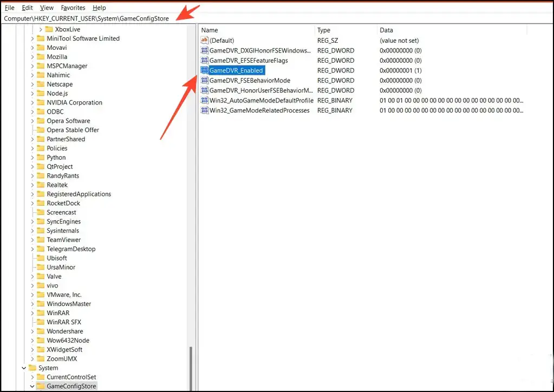The width and height of the screenshot is (554, 392).
Task: Expand the SyncEngines key
Action: point(32,221)
